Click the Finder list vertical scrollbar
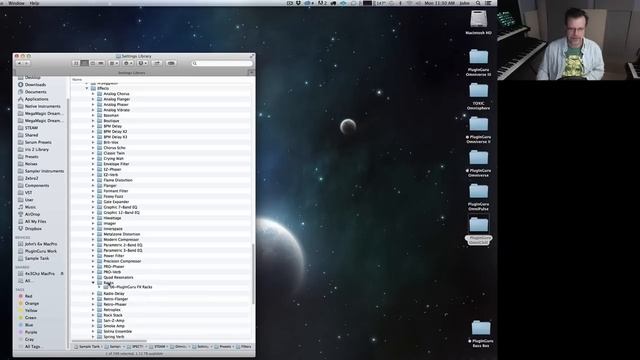Viewport: 640px width, 360px height. click(x=253, y=273)
